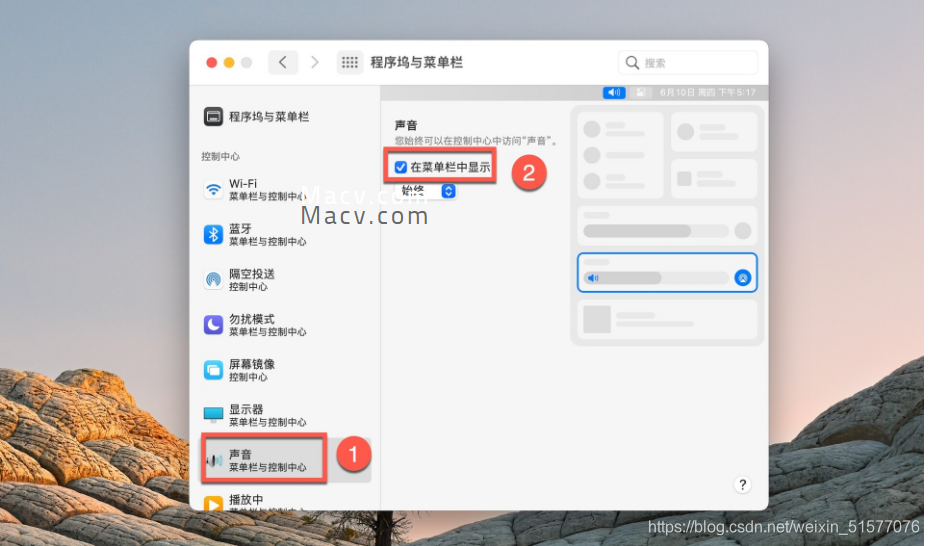Image resolution: width=930 pixels, height=546 pixels.
Task: Click the Sound speaker icon in the sidebar
Action: pos(214,461)
